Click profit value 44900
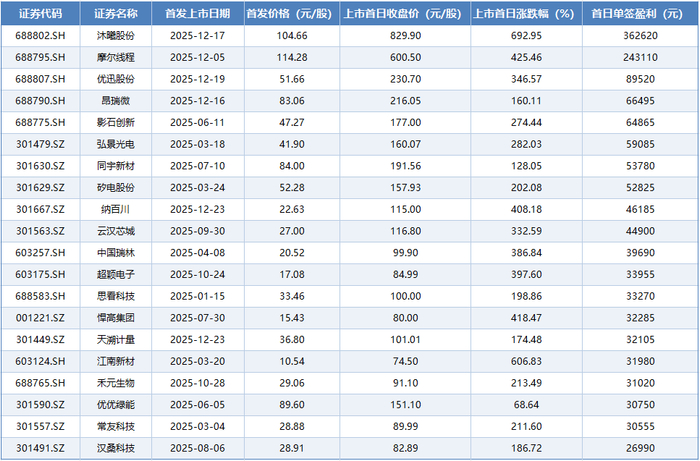The height and width of the screenshot is (461, 700). pos(640,232)
